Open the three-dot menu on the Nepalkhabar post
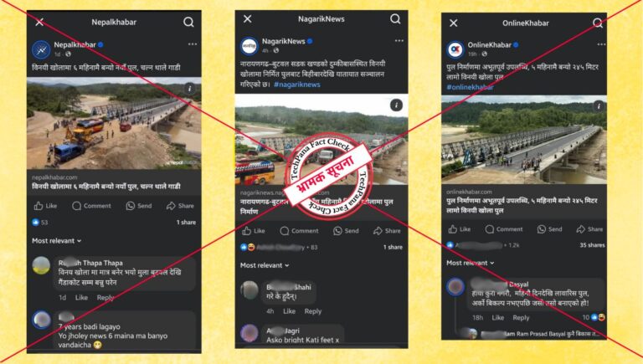 tap(193, 44)
